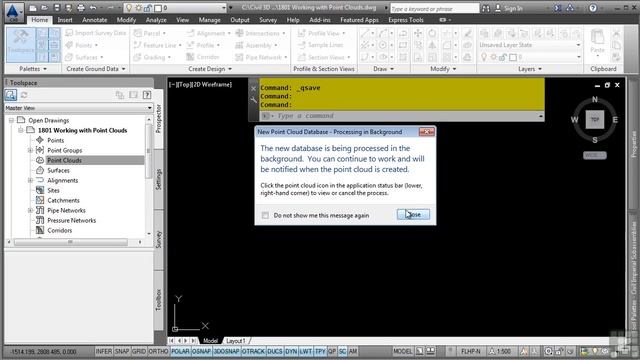Switch to the Survey ribbon tab
Screen dimensions: 640x360
[268, 20]
